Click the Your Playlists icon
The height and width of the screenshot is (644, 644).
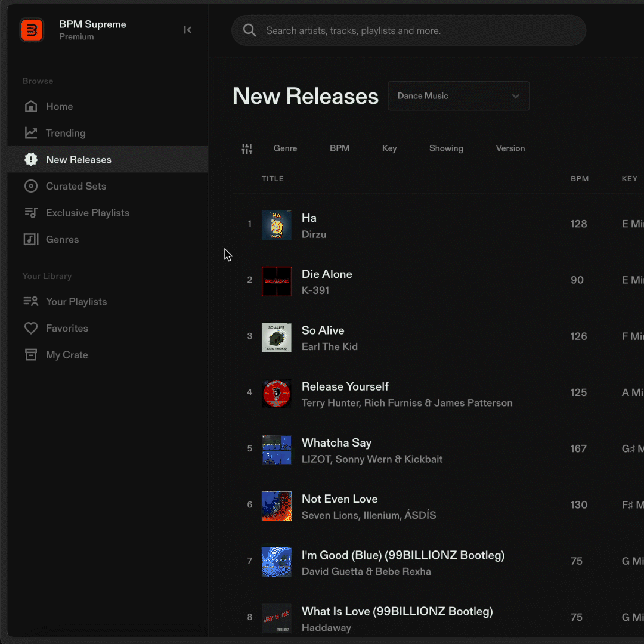31,302
